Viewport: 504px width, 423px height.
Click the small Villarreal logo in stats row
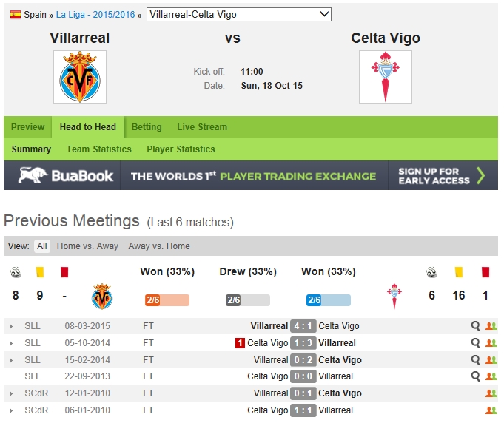[102, 297]
